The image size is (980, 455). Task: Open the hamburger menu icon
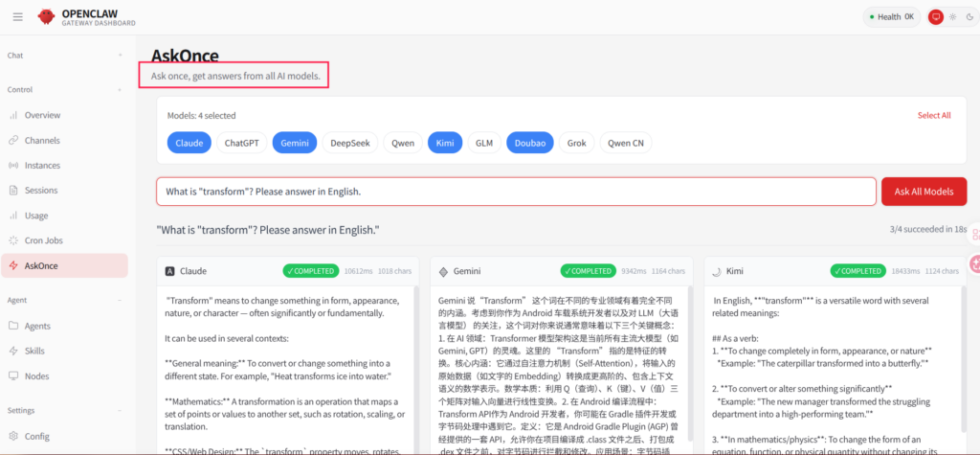(17, 17)
